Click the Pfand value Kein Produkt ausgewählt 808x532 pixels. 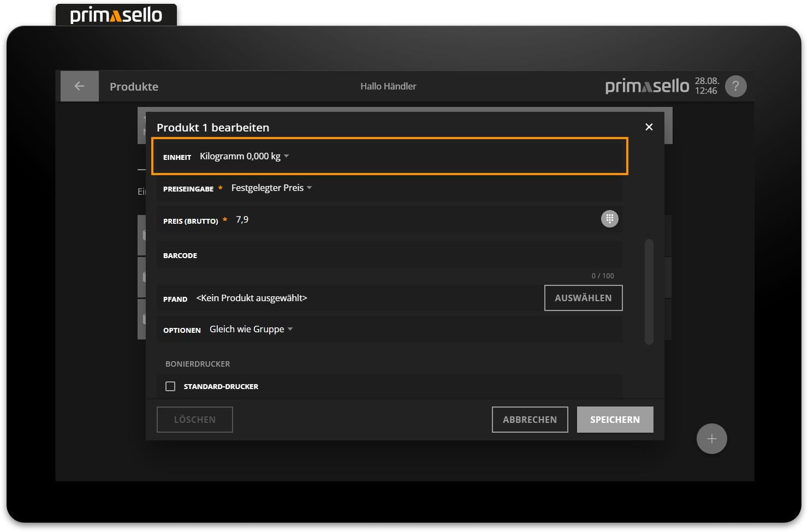point(252,298)
